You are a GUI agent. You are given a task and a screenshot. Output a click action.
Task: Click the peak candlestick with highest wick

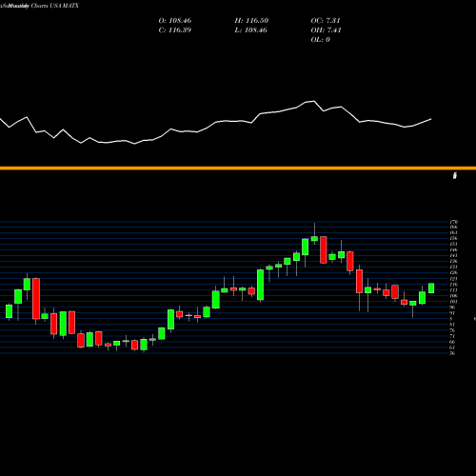[314, 239]
